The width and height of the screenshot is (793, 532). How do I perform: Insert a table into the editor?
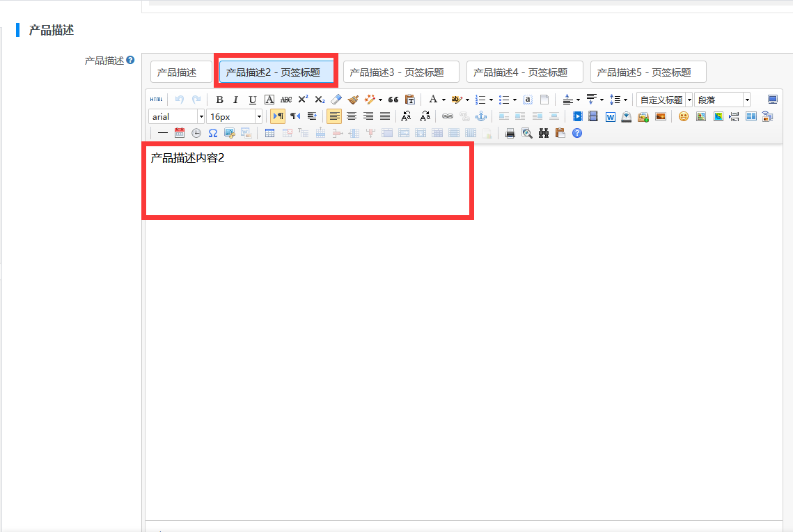click(x=269, y=133)
